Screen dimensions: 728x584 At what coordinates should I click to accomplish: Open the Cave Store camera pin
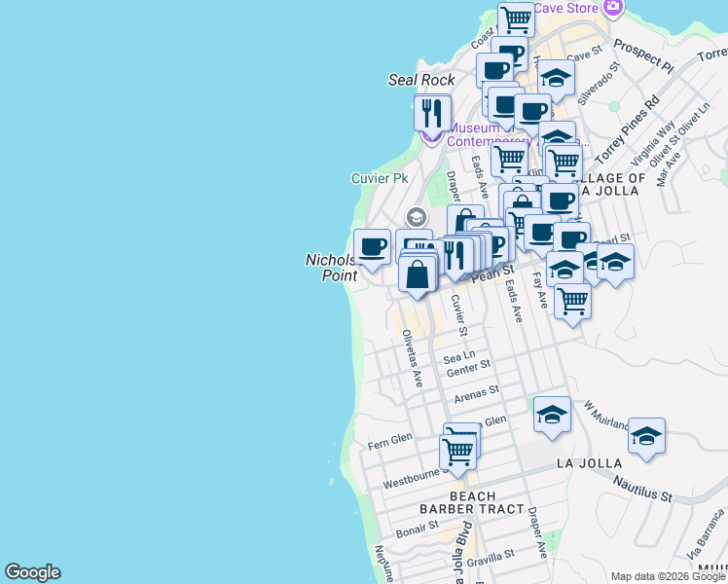[613, 8]
